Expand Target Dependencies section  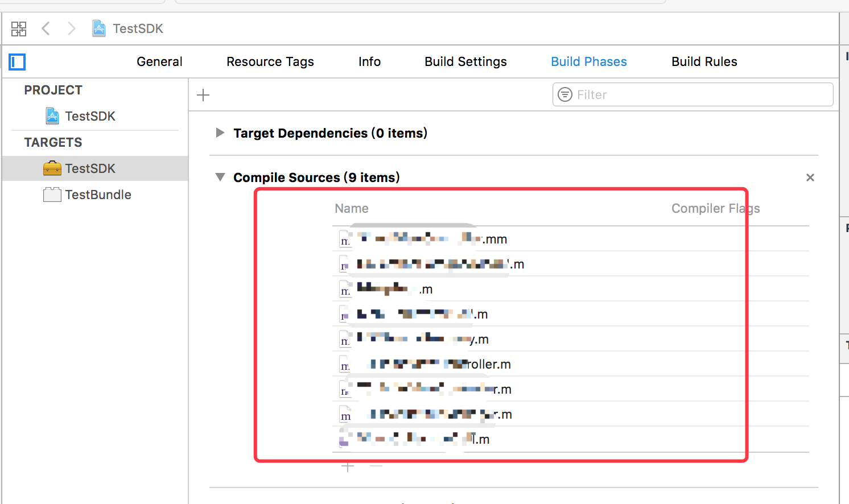220,133
